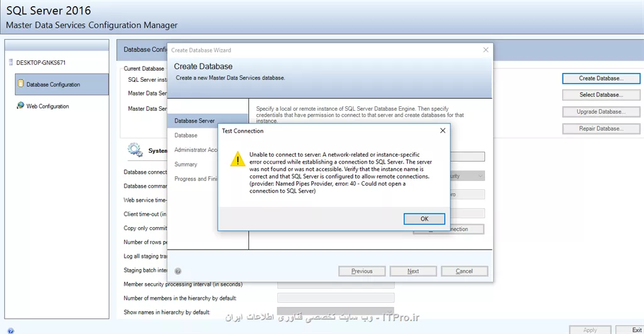Click Upgrade Database... button
The width and height of the screenshot is (644, 334).
click(601, 112)
